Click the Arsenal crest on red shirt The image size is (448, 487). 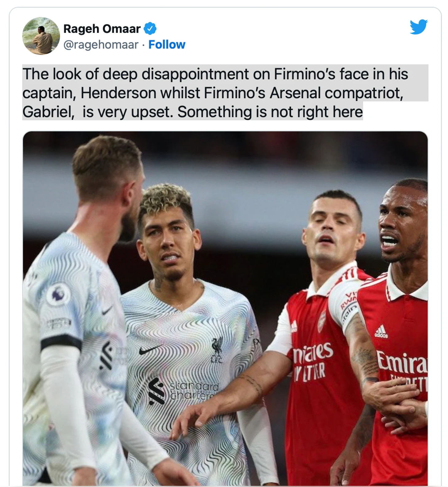(x=322, y=321)
